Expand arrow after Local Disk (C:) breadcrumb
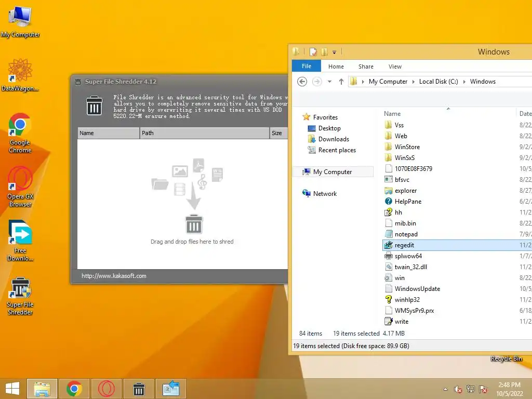The image size is (532, 399). coord(464,82)
